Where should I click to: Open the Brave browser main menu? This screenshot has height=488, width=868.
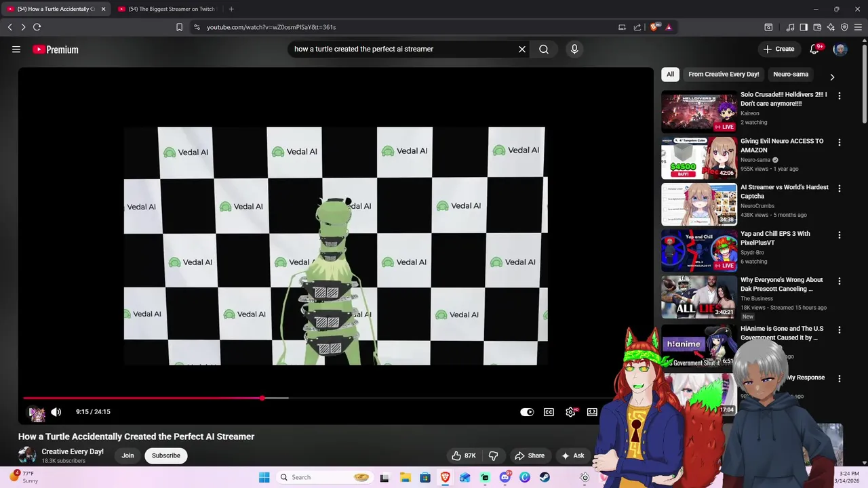[x=858, y=27]
